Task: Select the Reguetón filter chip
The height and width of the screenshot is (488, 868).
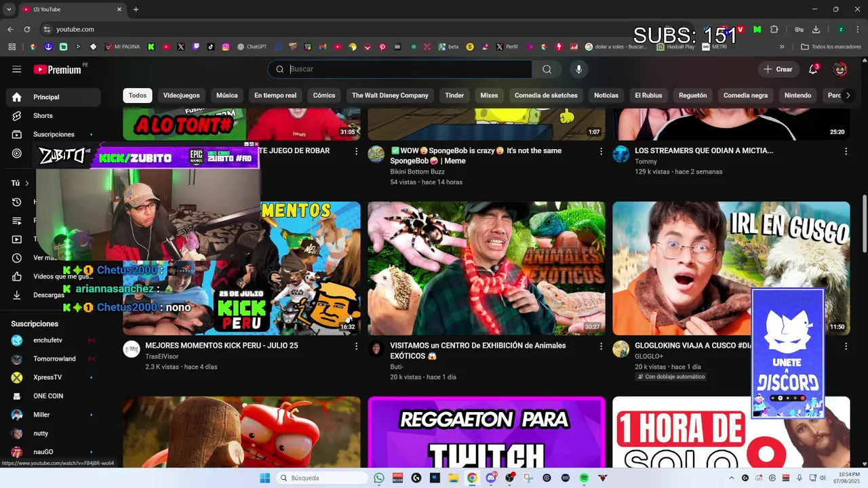Action: pos(692,96)
